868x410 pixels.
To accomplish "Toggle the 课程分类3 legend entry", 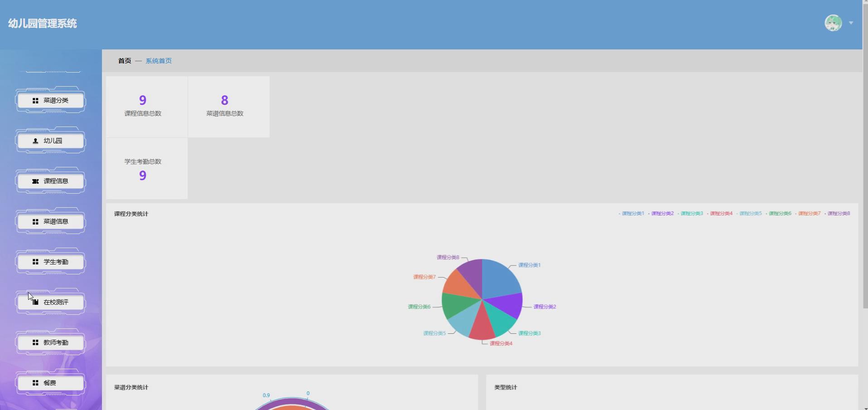I will coord(690,213).
